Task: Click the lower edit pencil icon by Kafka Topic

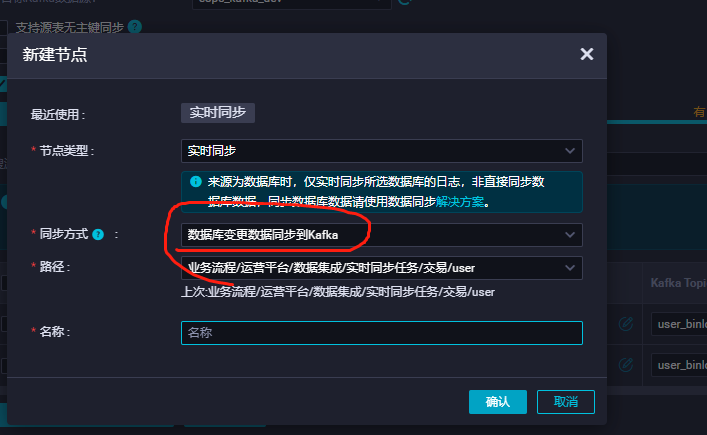Action: [x=626, y=364]
